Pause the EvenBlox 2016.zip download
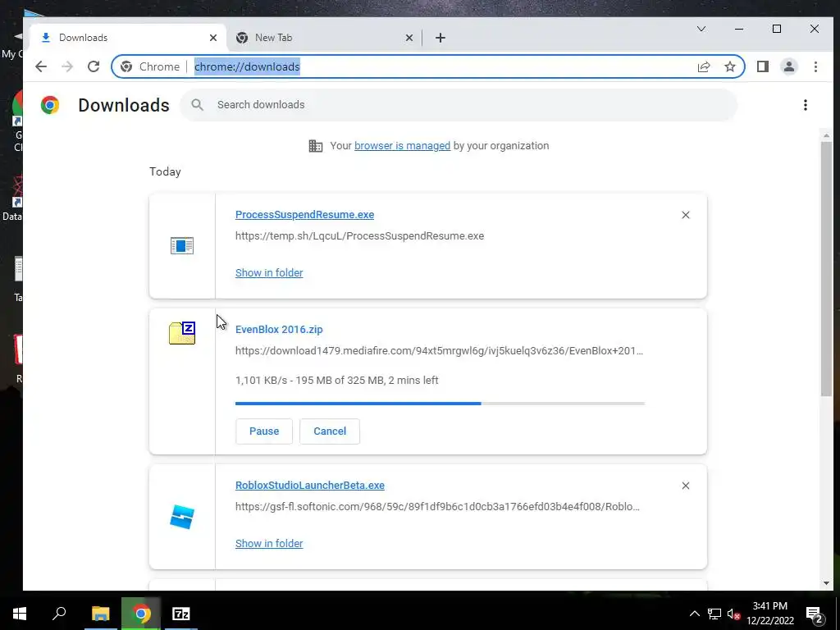 (x=264, y=431)
